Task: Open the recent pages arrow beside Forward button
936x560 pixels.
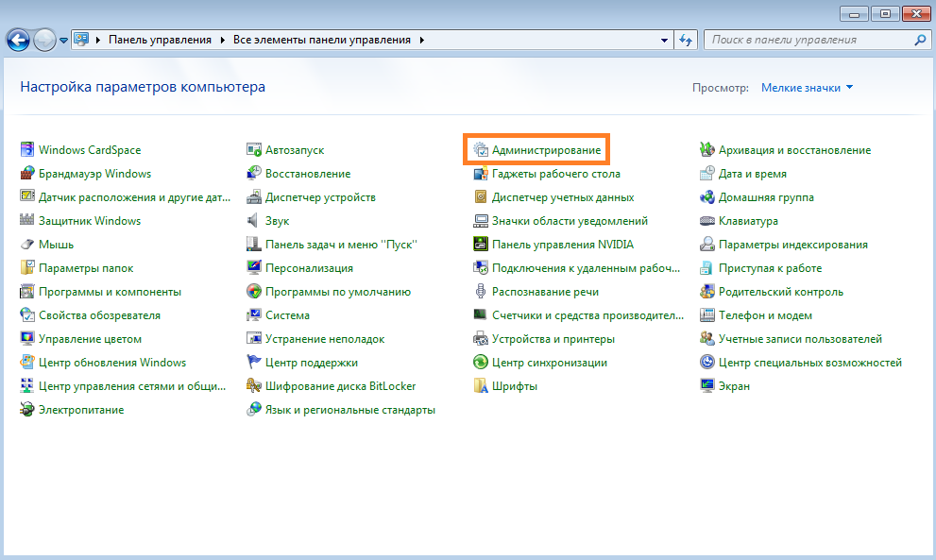Action: click(x=63, y=41)
